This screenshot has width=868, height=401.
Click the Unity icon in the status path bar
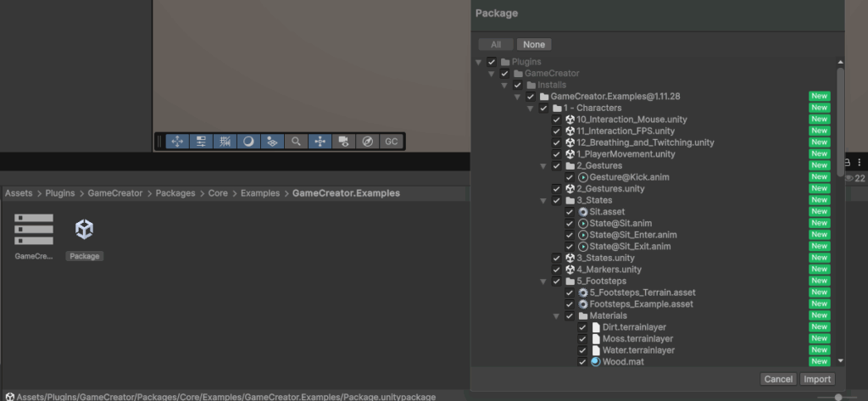click(x=10, y=397)
